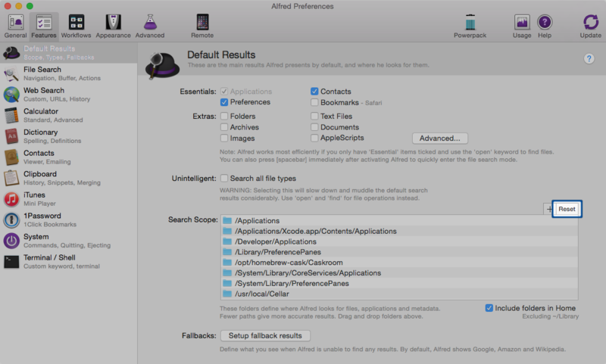Viewport: 606px width, 364px height.
Task: Select 1Password icon in sidebar
Action: [11, 219]
